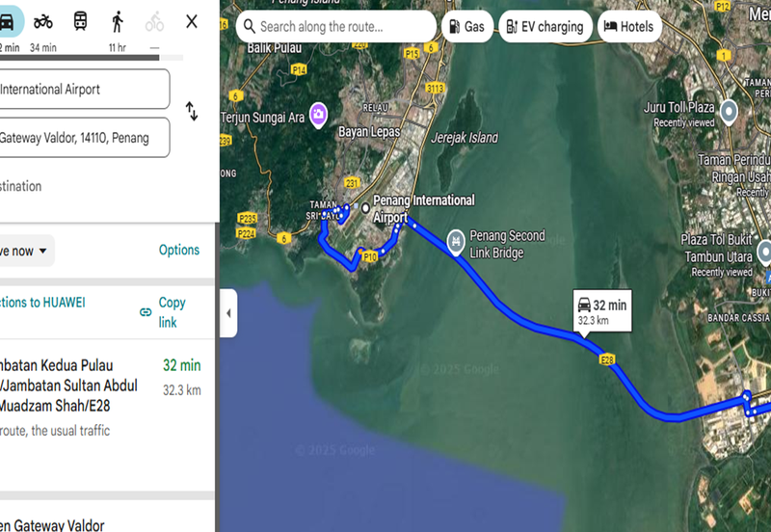Image resolution: width=771 pixels, height=532 pixels.
Task: Focus the Search along the route field
Action: click(x=335, y=27)
